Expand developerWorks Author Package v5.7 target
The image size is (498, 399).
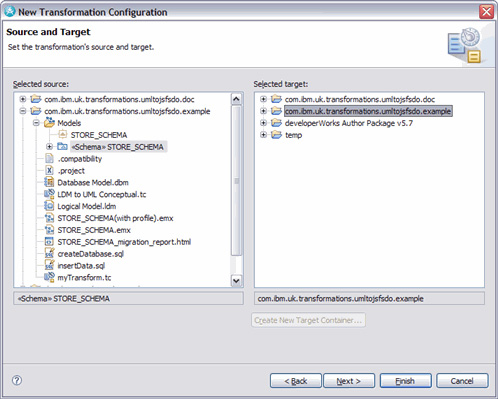point(263,123)
